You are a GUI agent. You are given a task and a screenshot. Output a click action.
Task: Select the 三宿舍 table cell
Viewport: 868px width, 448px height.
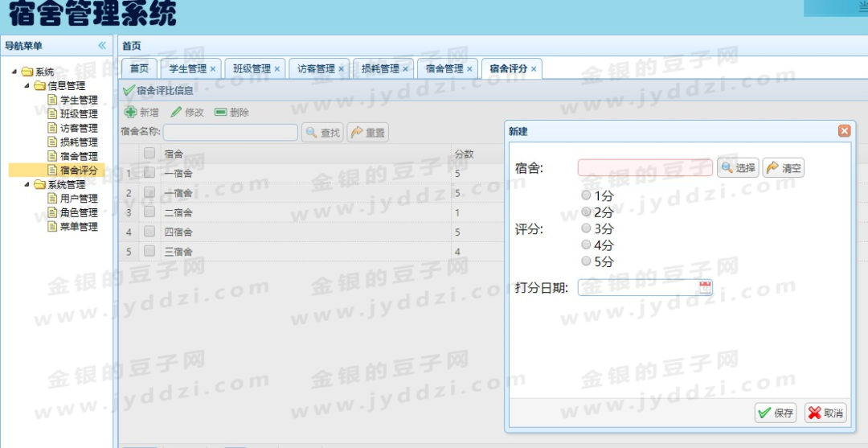[x=305, y=252]
